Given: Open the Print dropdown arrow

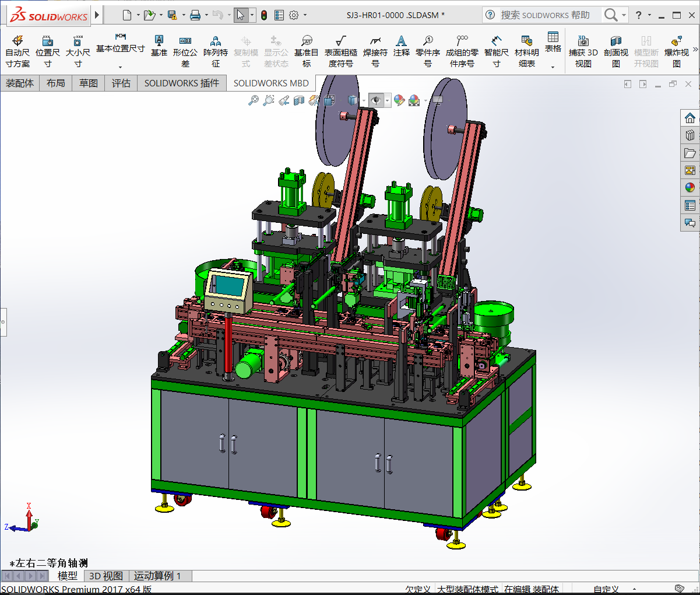Looking at the screenshot, I should tap(206, 15).
